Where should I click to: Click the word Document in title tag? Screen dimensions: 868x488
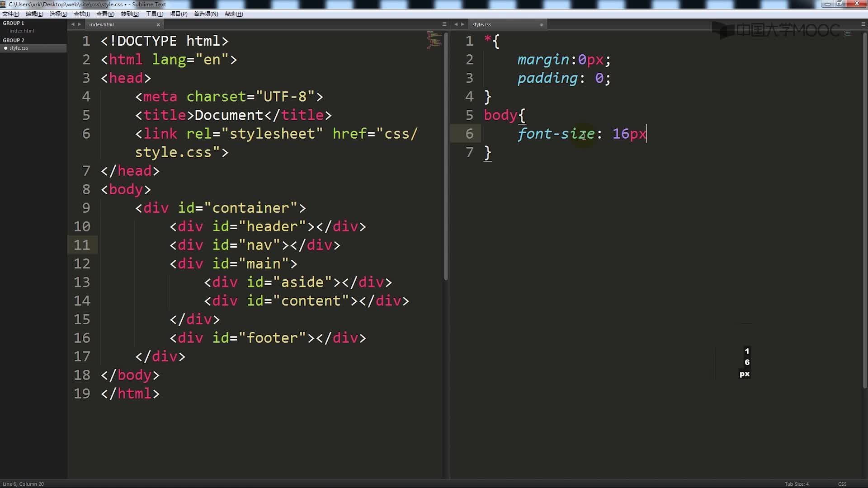(x=229, y=115)
